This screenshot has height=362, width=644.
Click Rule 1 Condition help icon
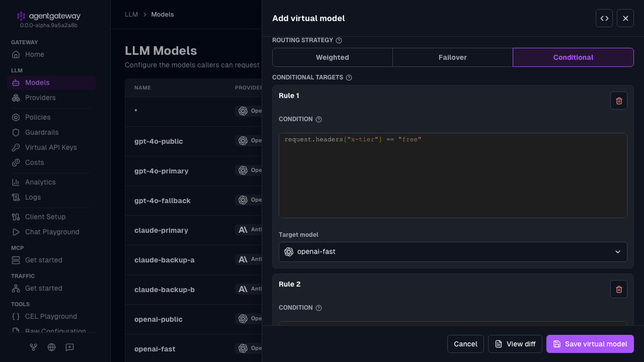pyautogui.click(x=318, y=119)
